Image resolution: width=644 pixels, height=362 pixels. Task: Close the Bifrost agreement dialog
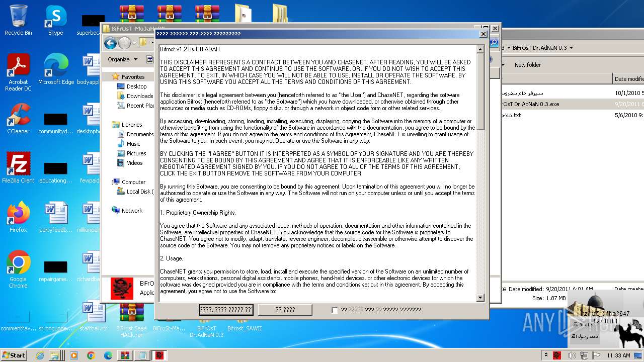483,34
